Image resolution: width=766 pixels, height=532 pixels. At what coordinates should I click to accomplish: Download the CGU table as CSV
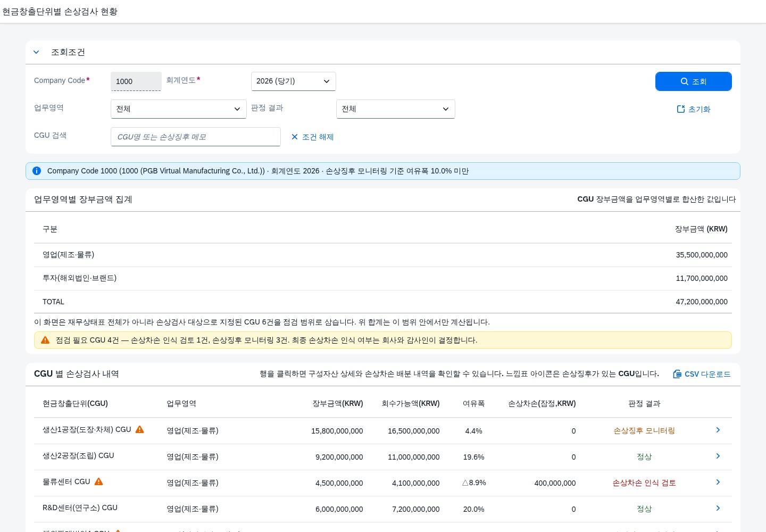click(x=702, y=374)
